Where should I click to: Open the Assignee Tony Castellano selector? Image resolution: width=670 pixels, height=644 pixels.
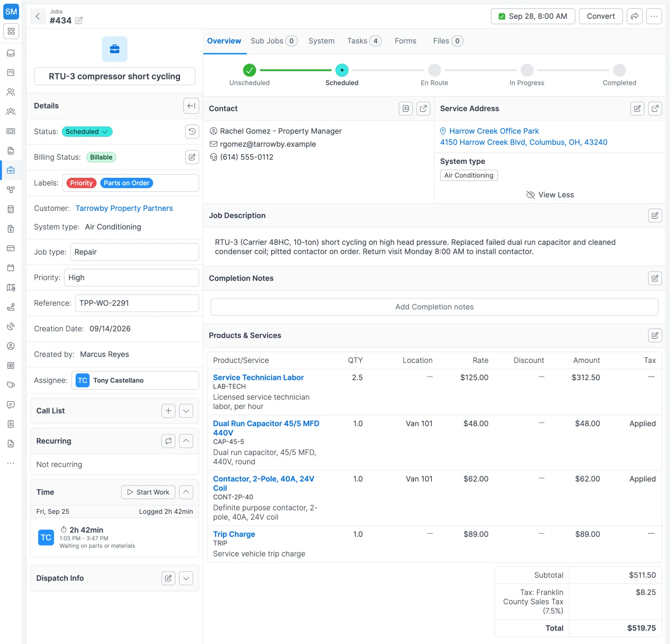point(135,380)
